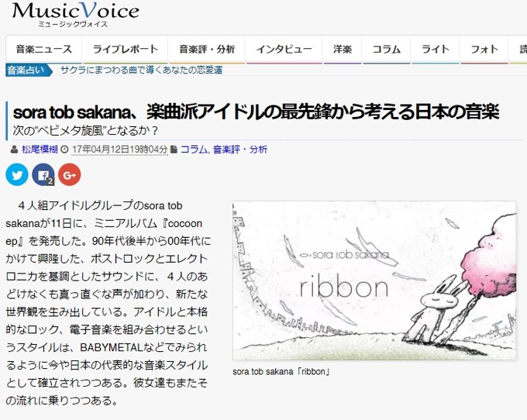Open the コラム navigation item
The height and width of the screenshot is (420, 527).
click(x=387, y=50)
